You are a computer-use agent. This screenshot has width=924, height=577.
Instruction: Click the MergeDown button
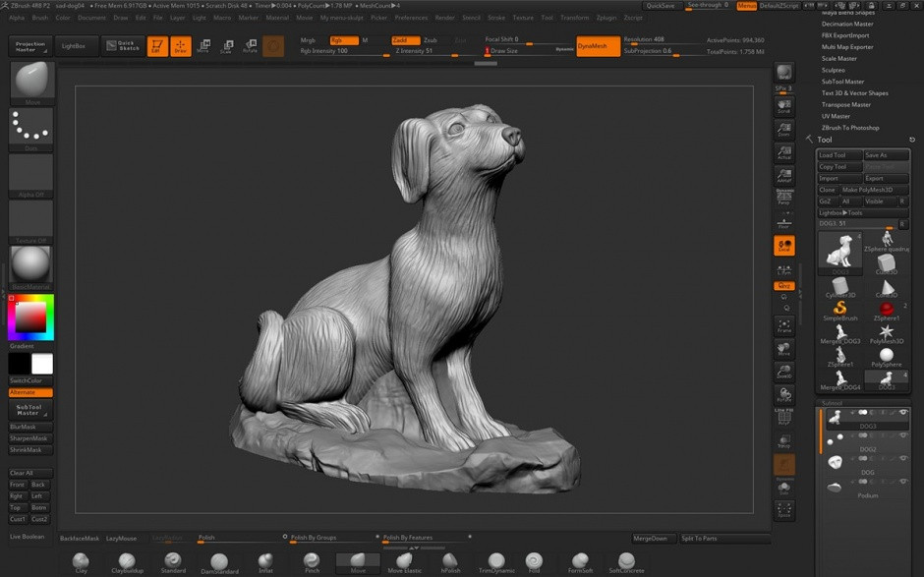click(x=654, y=538)
